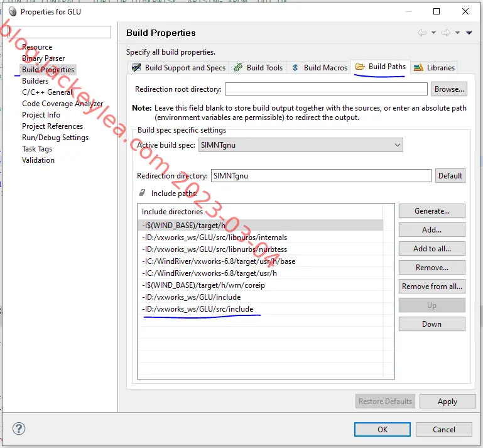Maximize the Properties for GLU window
Image resolution: width=483 pixels, height=448 pixels.
pos(437,11)
